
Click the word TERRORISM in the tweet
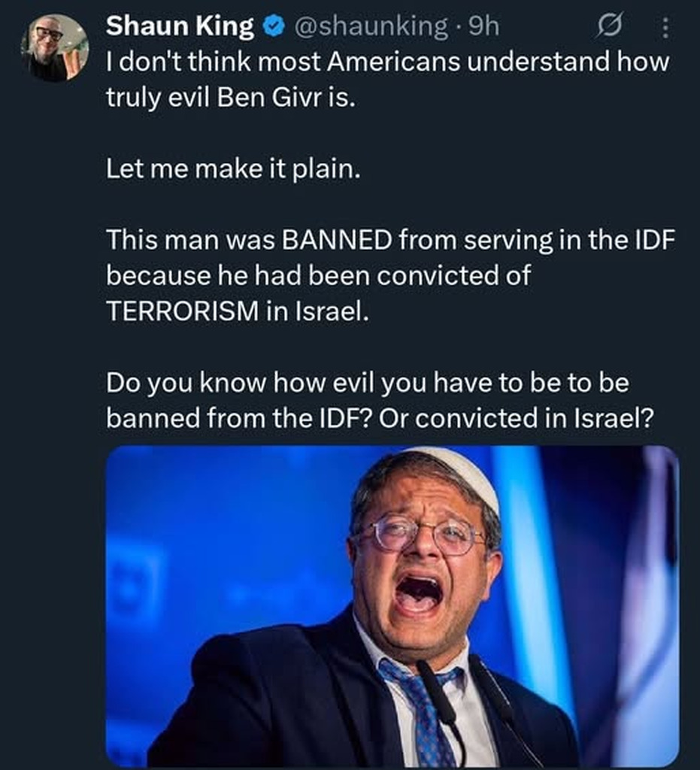179,312
